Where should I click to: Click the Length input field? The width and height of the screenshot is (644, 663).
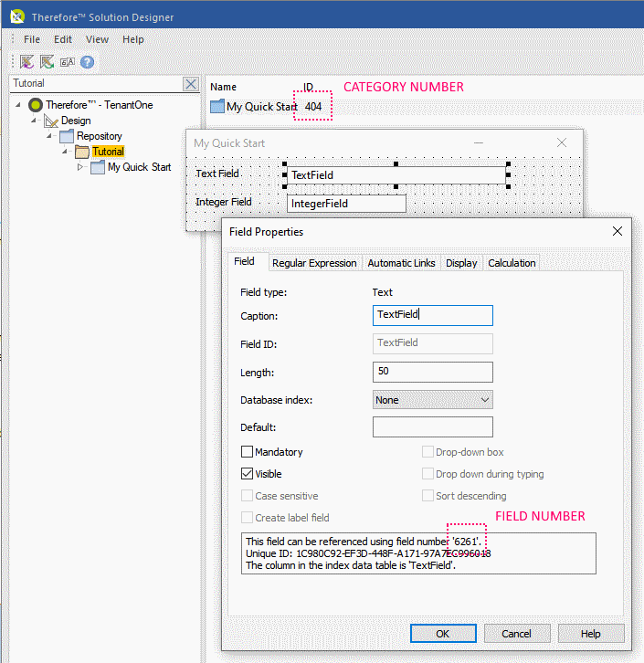click(x=433, y=372)
